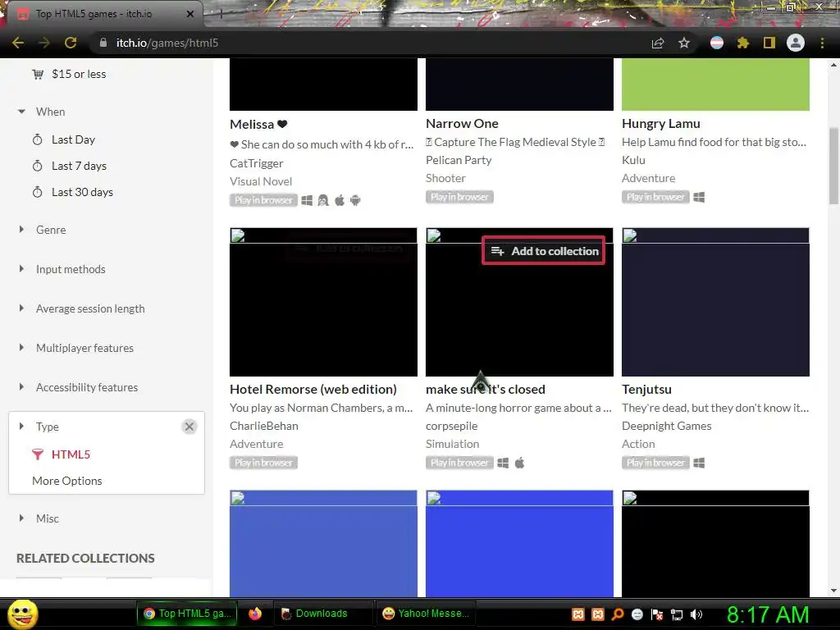Open the Melissa game title
Viewport: 840px width, 630px height.
(258, 125)
